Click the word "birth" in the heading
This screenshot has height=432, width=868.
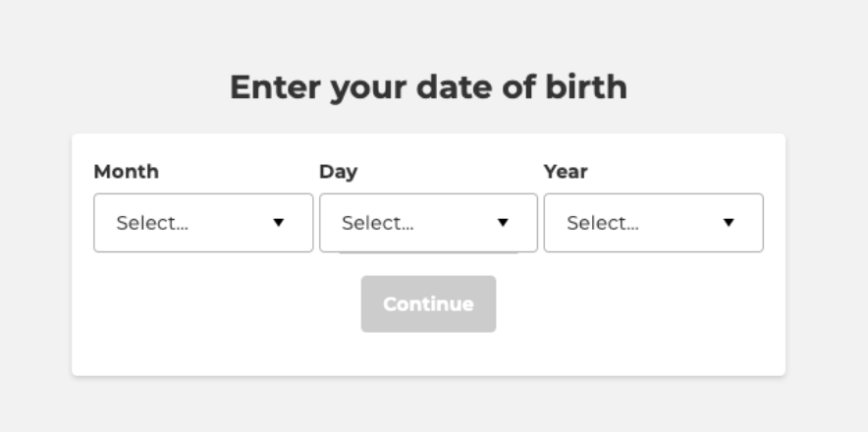pyautogui.click(x=586, y=87)
